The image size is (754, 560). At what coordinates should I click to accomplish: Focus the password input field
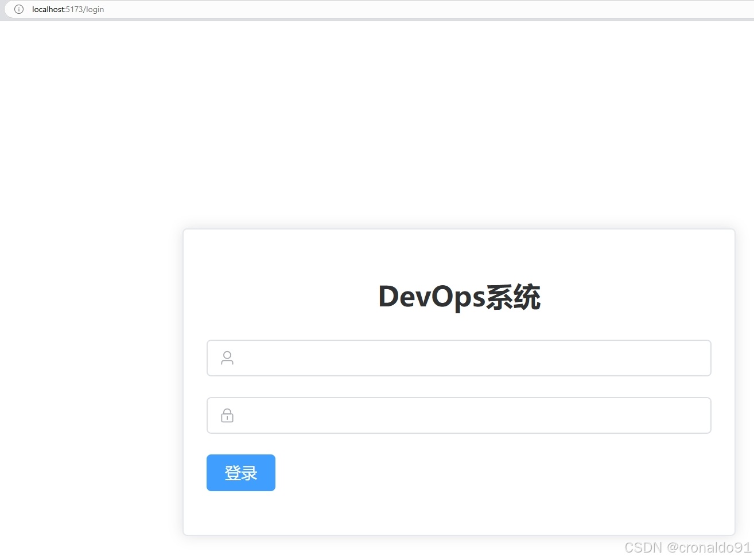coord(459,415)
